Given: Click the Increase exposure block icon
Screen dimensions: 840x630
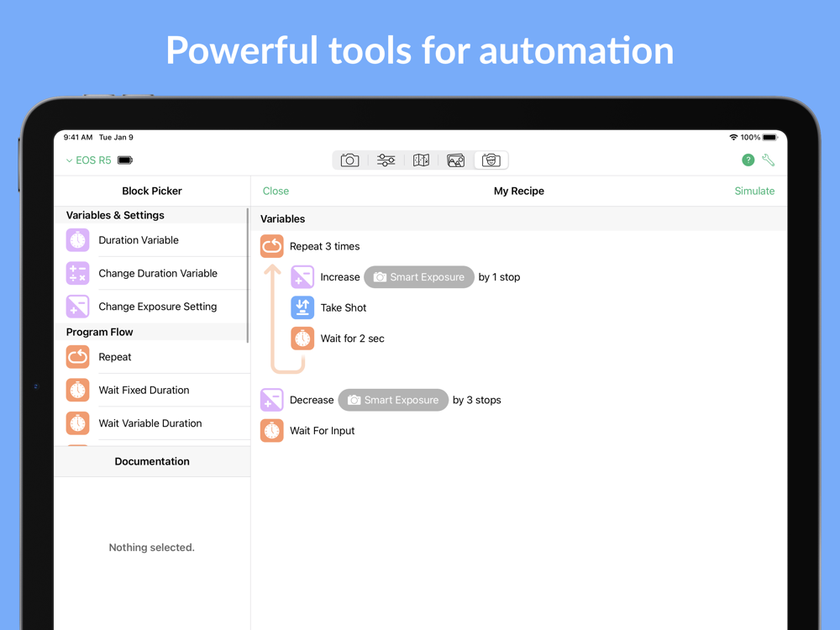Looking at the screenshot, I should click(x=302, y=277).
